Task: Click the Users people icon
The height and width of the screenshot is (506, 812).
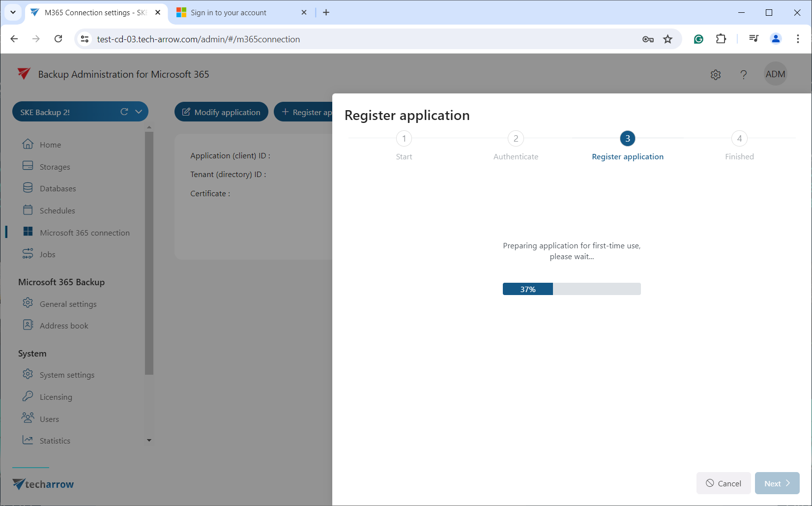Action: (x=28, y=418)
